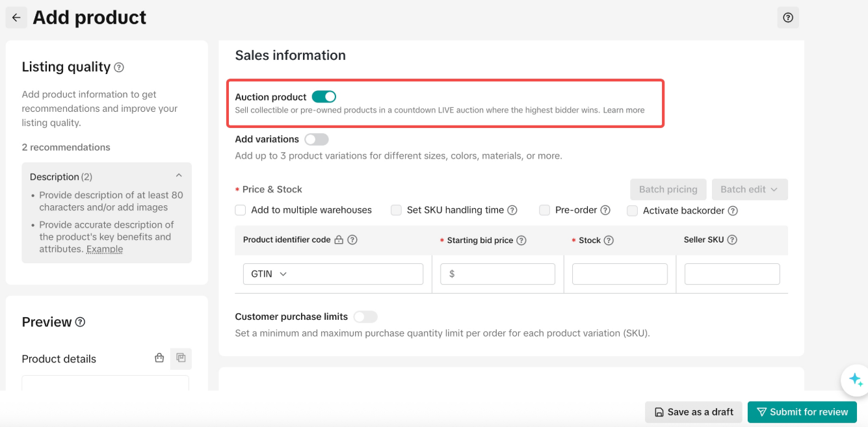
Task: Open the Learn more link for auctions
Action: 624,110
